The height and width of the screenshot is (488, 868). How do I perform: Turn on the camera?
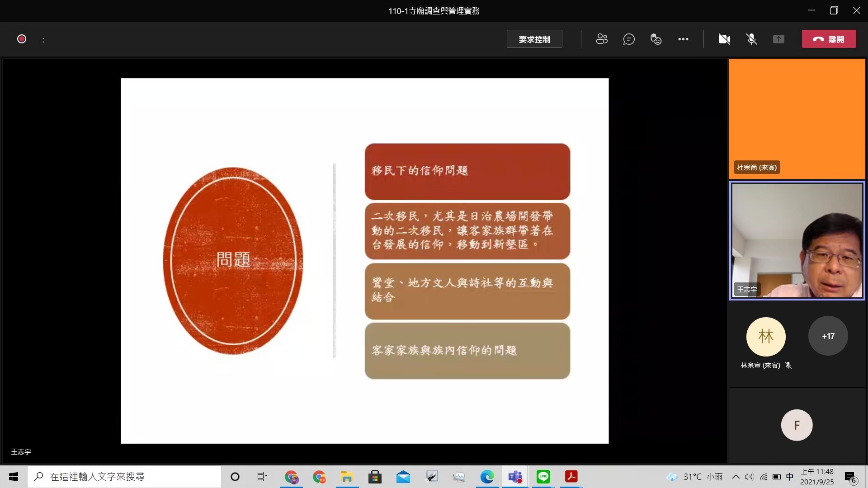[x=724, y=39]
